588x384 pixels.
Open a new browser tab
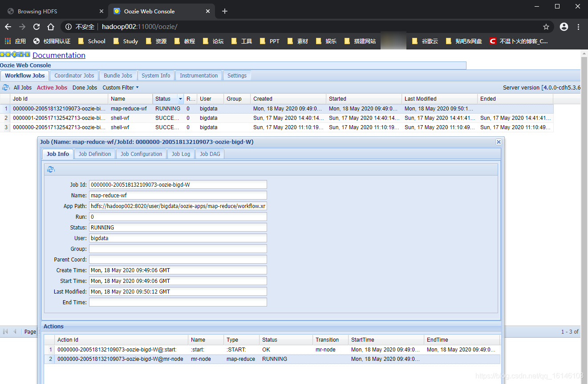click(225, 11)
